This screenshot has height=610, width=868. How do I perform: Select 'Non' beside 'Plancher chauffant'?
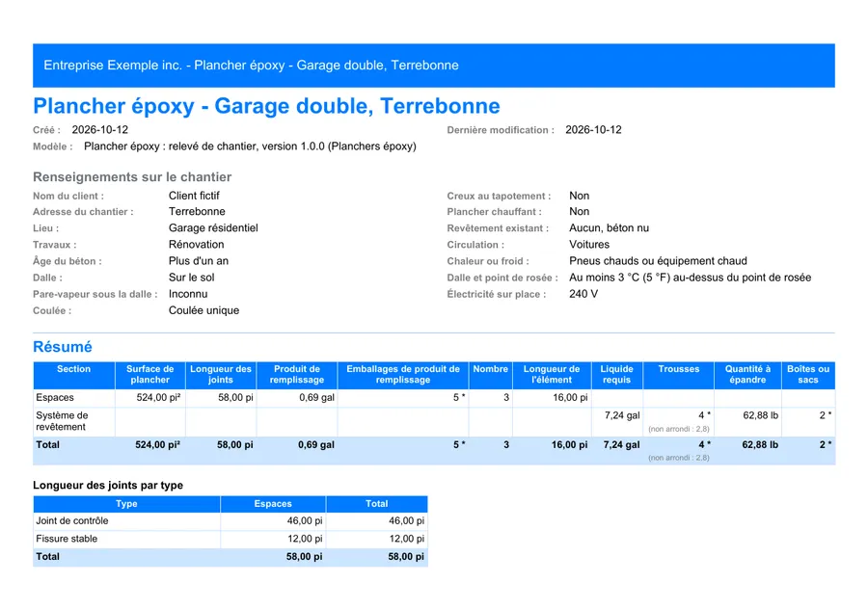click(x=579, y=212)
